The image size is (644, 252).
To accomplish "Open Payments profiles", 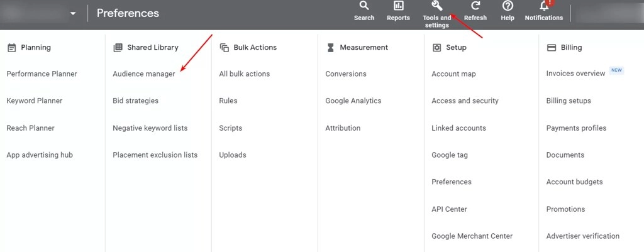I will click(x=576, y=128).
